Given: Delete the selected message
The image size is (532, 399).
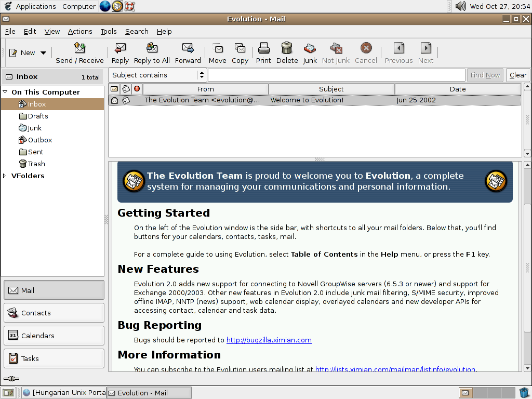Looking at the screenshot, I should 287,52.
